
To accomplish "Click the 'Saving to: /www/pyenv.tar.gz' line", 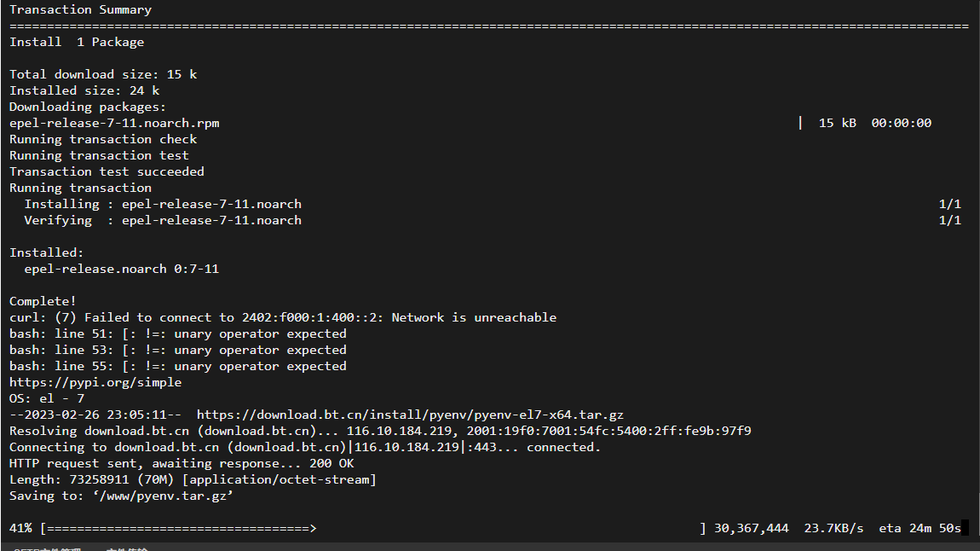I will (x=121, y=496).
